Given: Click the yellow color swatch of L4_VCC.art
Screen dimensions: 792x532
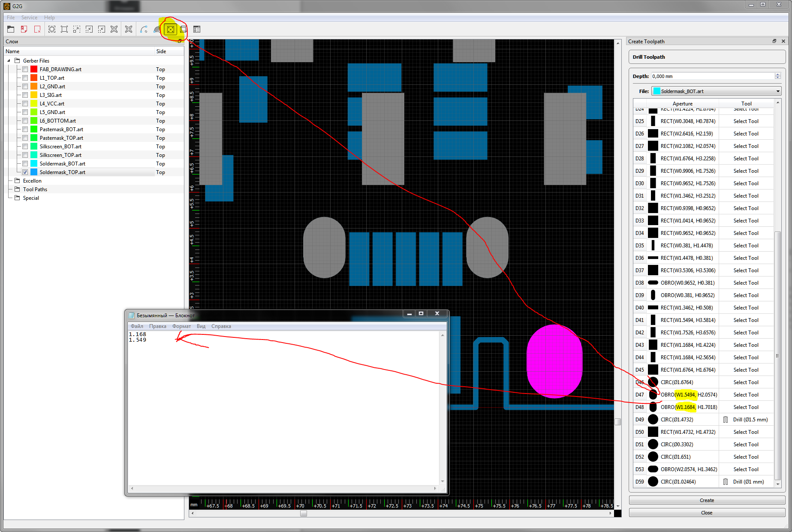Looking at the screenshot, I should (34, 103).
